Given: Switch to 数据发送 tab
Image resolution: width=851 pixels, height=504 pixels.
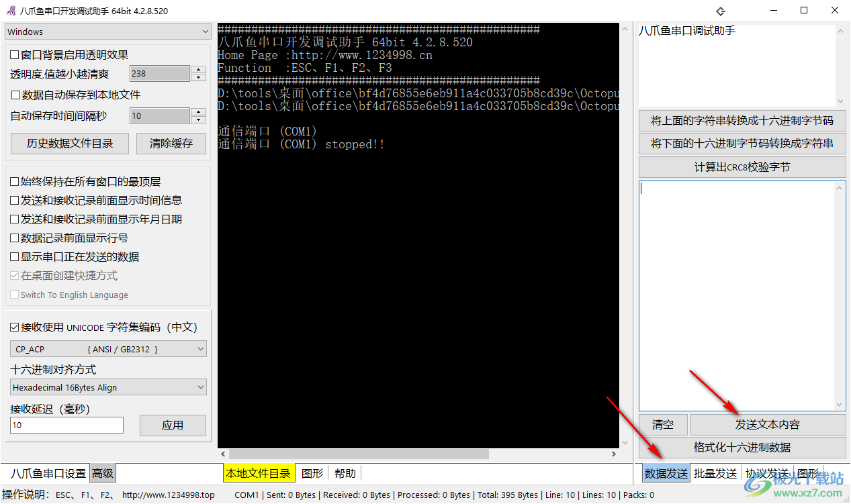Looking at the screenshot, I should [666, 473].
